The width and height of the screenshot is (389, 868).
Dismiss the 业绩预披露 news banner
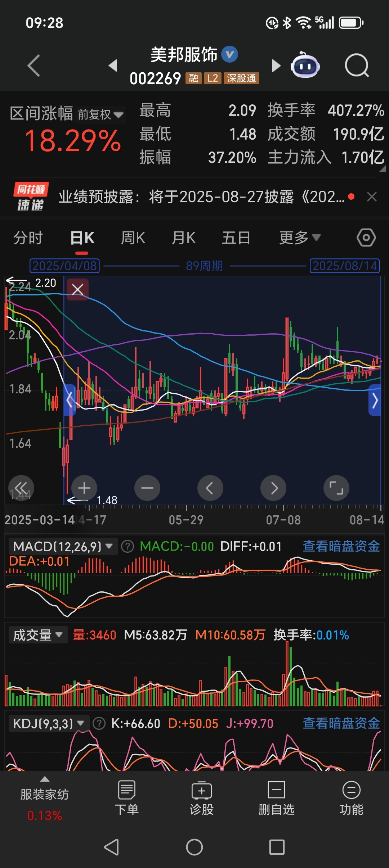(x=372, y=196)
